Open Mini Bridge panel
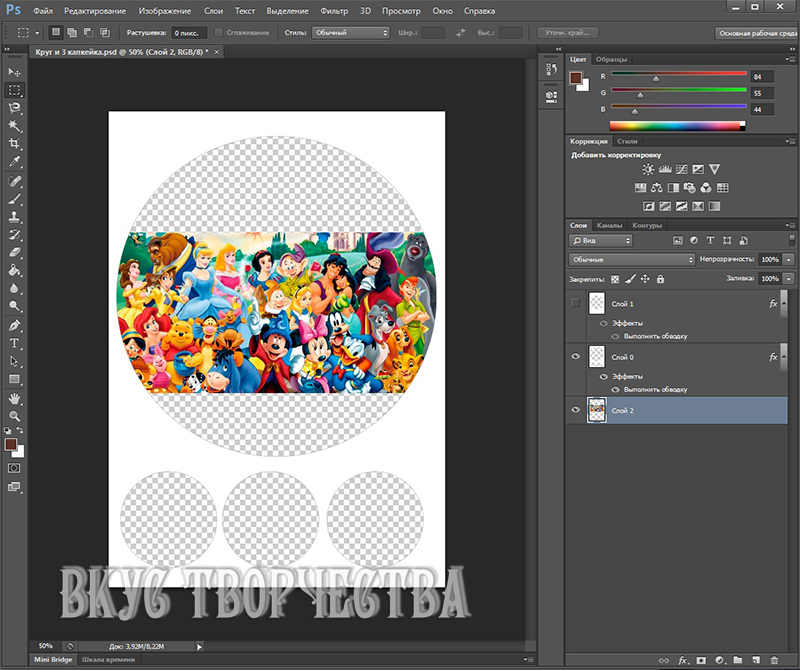 [x=53, y=659]
